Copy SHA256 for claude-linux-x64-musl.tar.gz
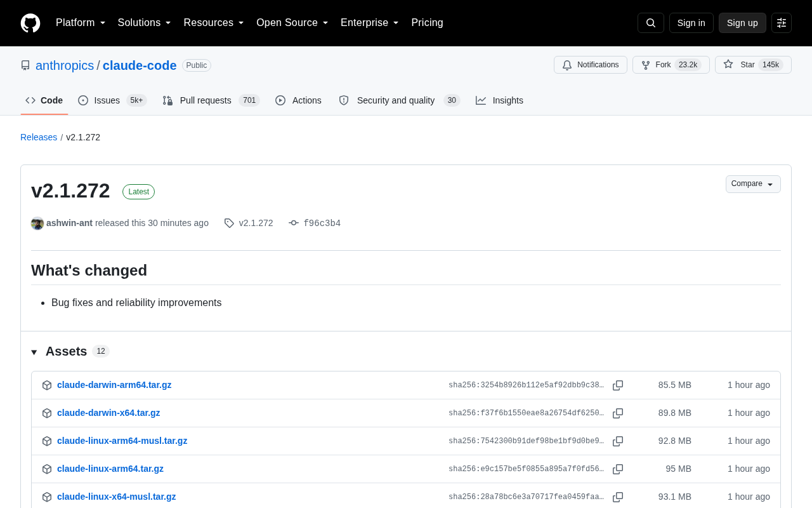 point(618,497)
